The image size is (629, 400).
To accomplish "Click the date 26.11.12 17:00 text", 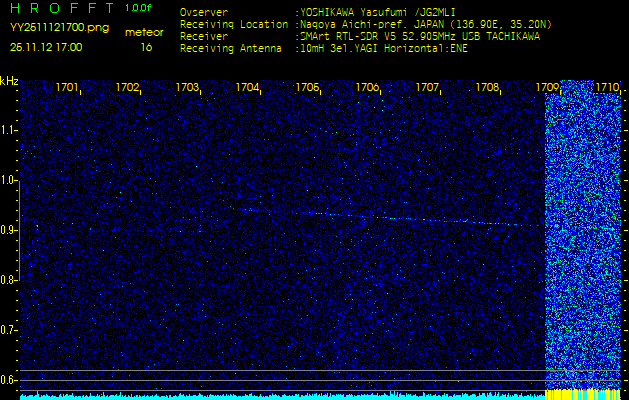I will click(x=46, y=47).
